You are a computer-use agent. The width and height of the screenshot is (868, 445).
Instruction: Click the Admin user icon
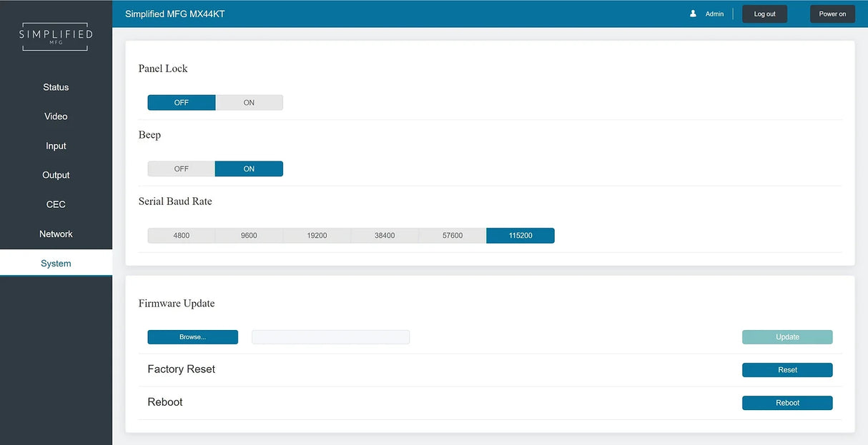pos(693,14)
